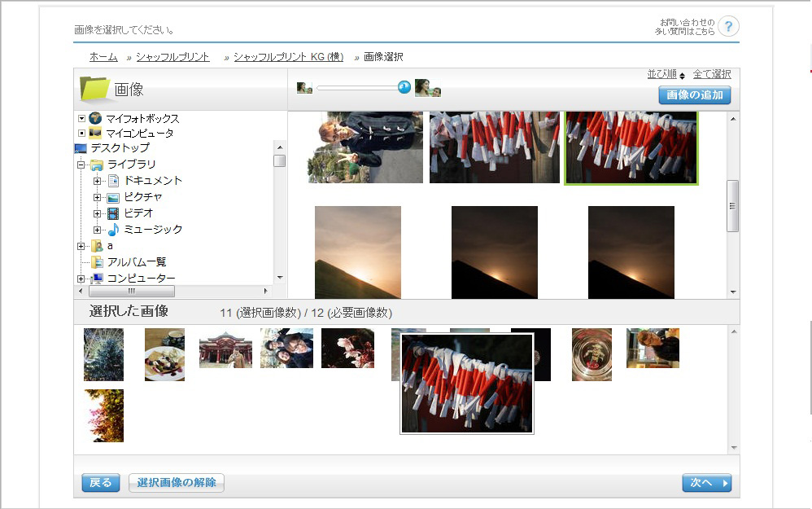The image size is (812, 509).
Task: Toggle the マイフォトボックス checkbox
Action: pyautogui.click(x=81, y=118)
